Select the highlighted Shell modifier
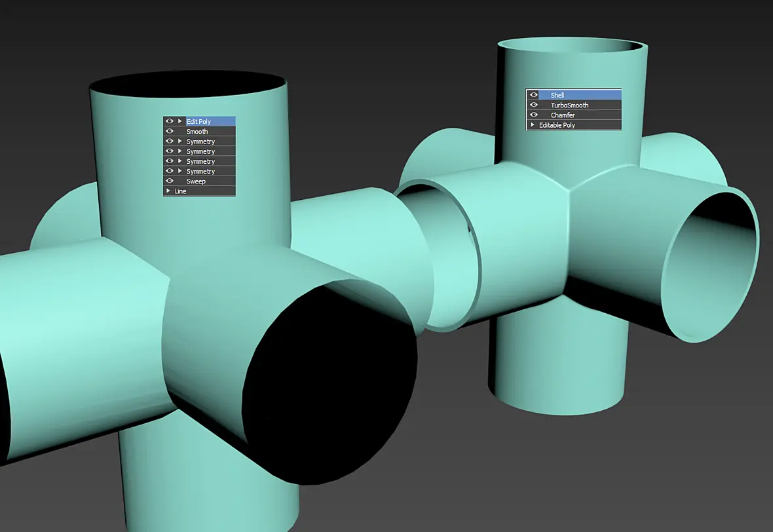 click(x=557, y=95)
